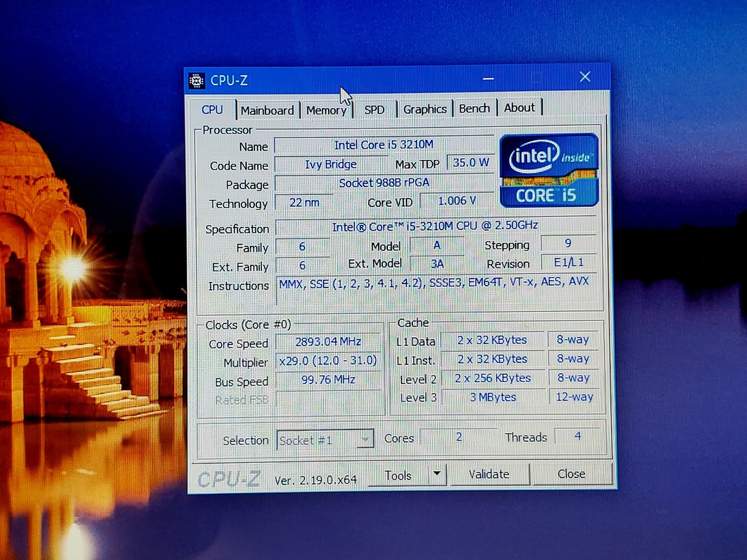
Task: Click the L1 Inst. 2 x 32 KBytes value
Action: point(492,359)
